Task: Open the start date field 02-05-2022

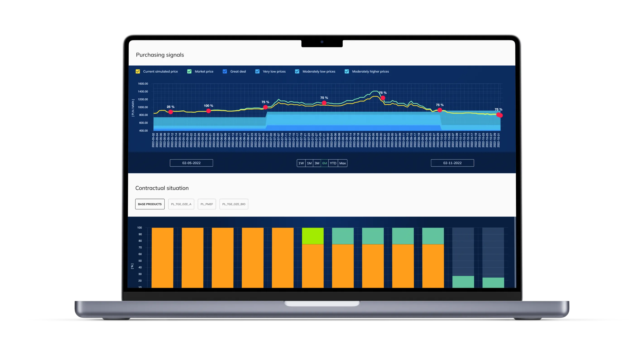Action: [x=192, y=163]
